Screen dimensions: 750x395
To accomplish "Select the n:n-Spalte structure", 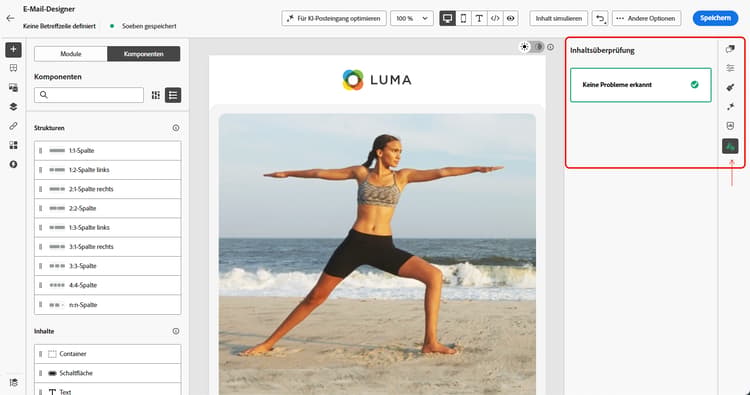I will tap(108, 305).
